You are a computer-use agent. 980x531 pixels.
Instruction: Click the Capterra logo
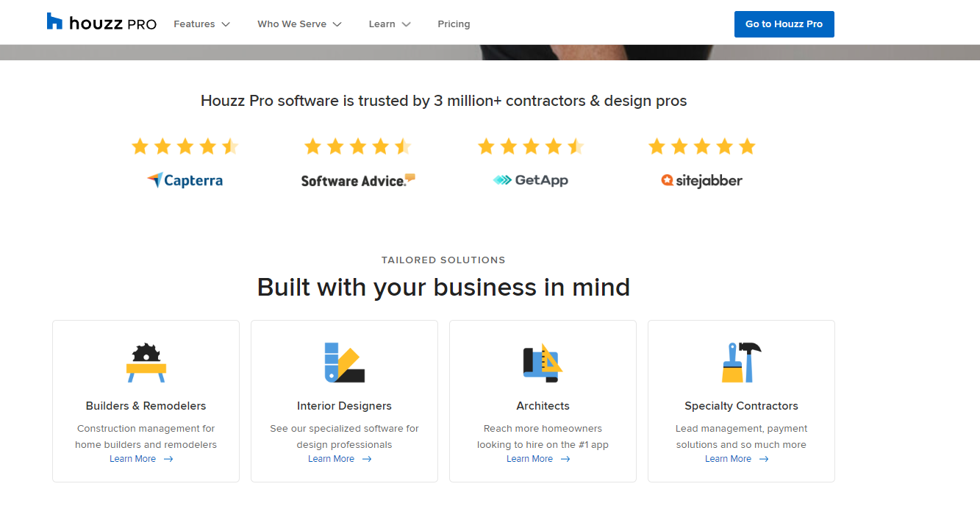point(185,180)
